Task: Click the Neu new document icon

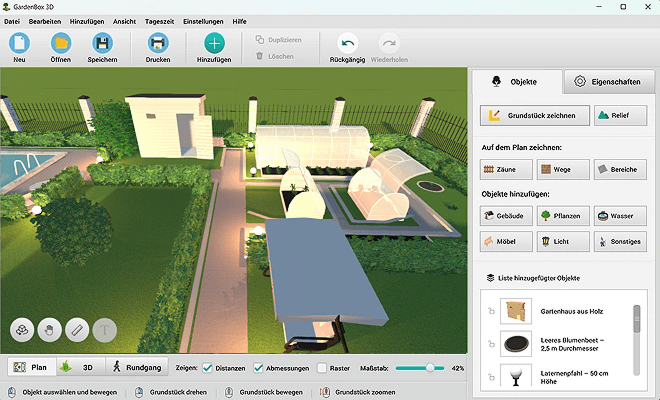Action: tap(19, 43)
